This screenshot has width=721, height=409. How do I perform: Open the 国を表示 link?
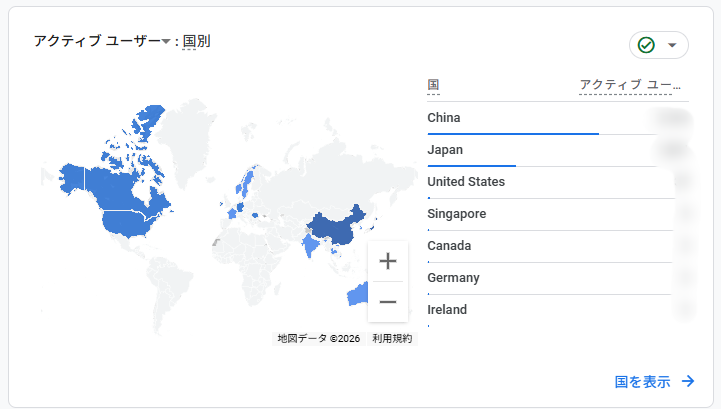[x=642, y=381]
